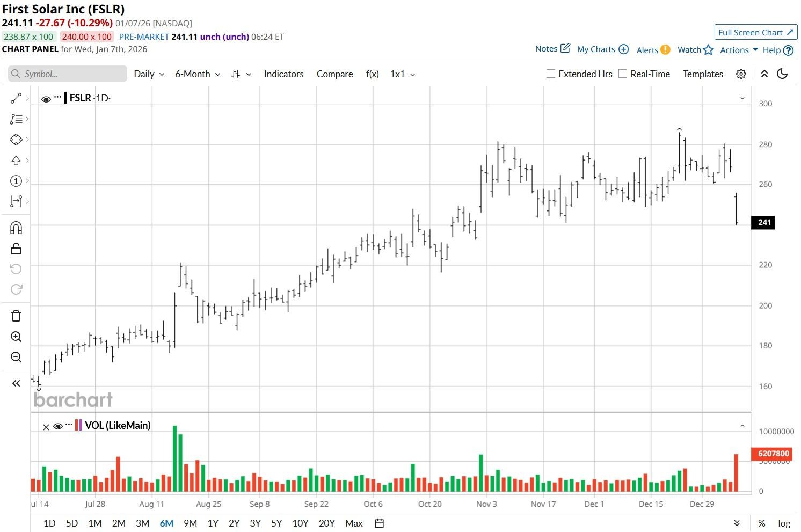Select the geometric shapes drawing tool
The width and height of the screenshot is (801, 532).
click(16, 140)
